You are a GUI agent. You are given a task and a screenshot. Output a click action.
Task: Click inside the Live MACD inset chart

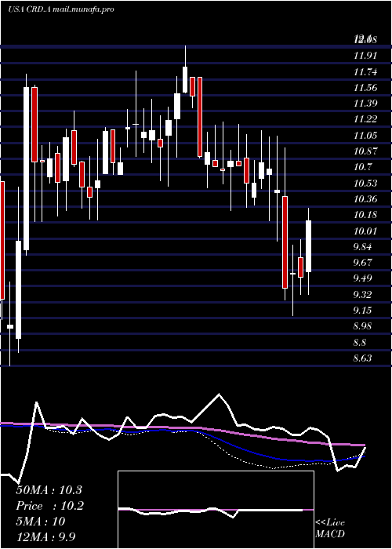tap(216, 510)
